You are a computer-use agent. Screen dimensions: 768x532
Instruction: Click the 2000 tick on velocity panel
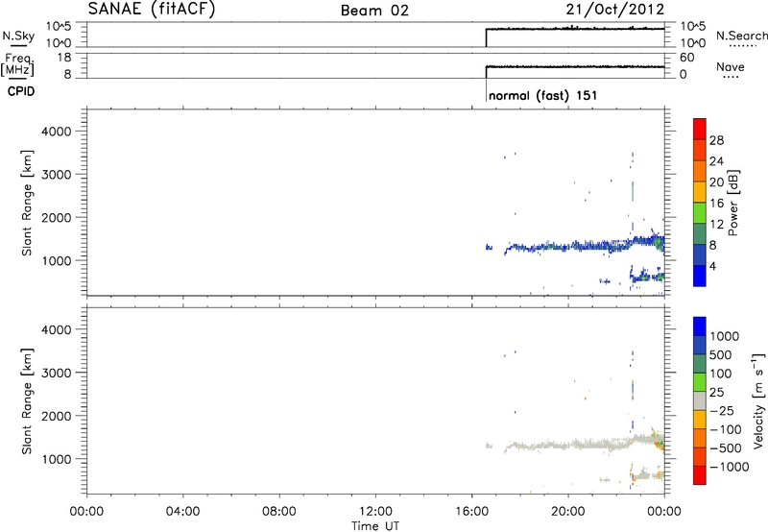point(56,416)
